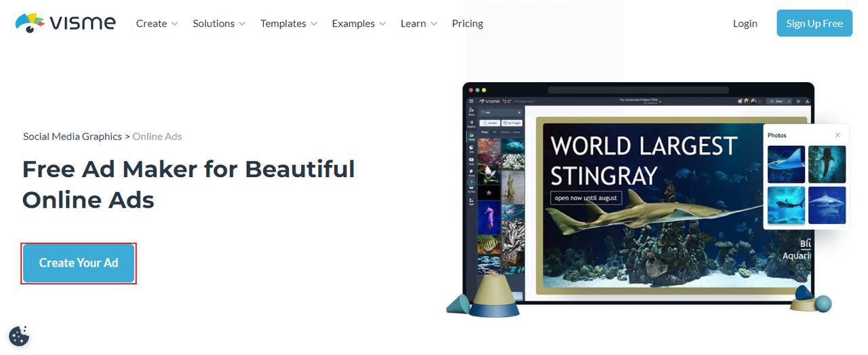
Task: Open Social Media Graphics breadcrumb
Action: pos(73,136)
